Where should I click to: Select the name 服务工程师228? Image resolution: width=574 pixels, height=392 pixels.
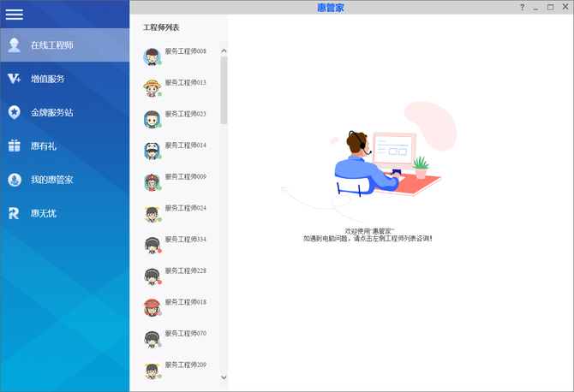(186, 271)
